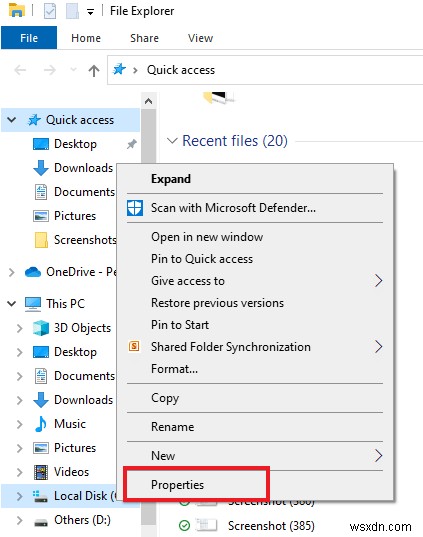The height and width of the screenshot is (537, 423).
Task: Choose Format... in context menu
Action: click(255, 369)
